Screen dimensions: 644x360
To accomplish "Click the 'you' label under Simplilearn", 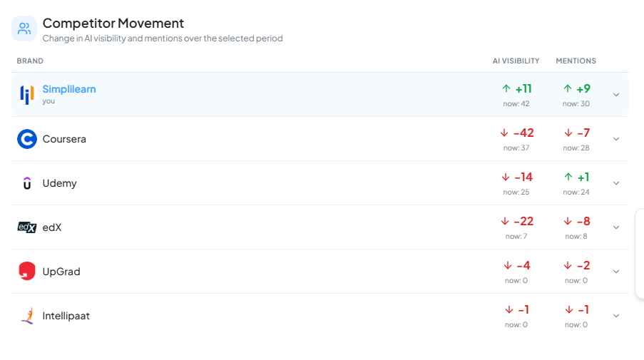I will click(x=48, y=101).
